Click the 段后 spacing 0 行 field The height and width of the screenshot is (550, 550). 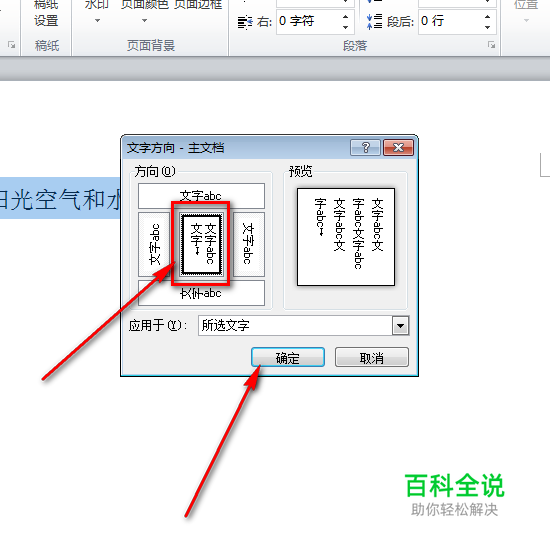click(450, 22)
